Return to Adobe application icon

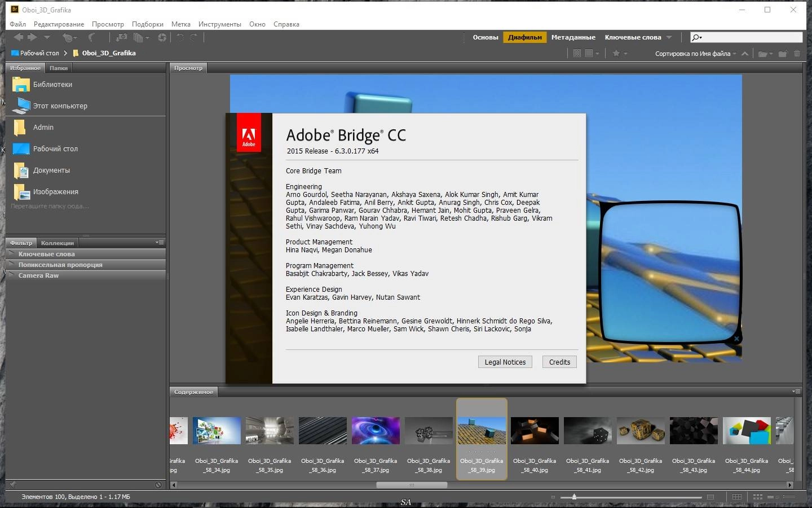[x=91, y=37]
